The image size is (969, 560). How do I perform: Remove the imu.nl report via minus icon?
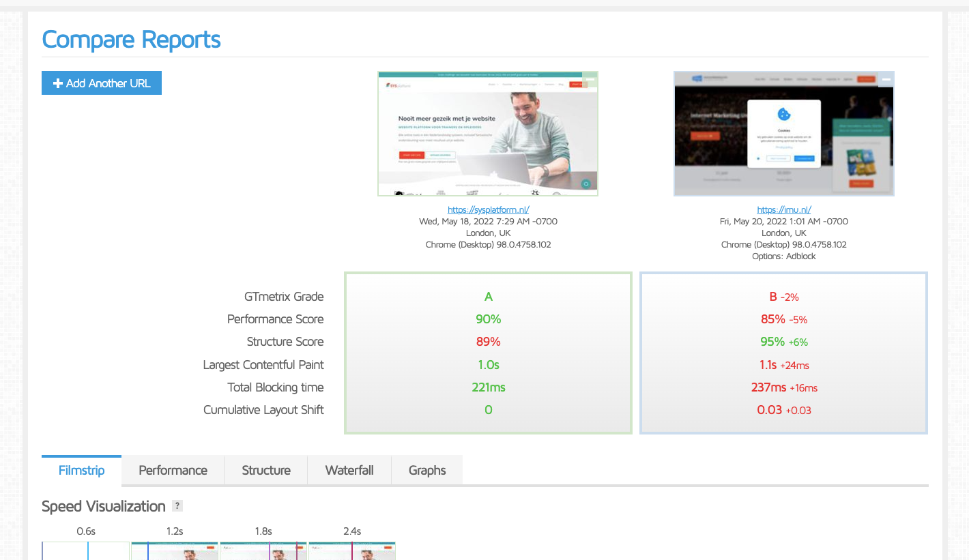pyautogui.click(x=886, y=80)
